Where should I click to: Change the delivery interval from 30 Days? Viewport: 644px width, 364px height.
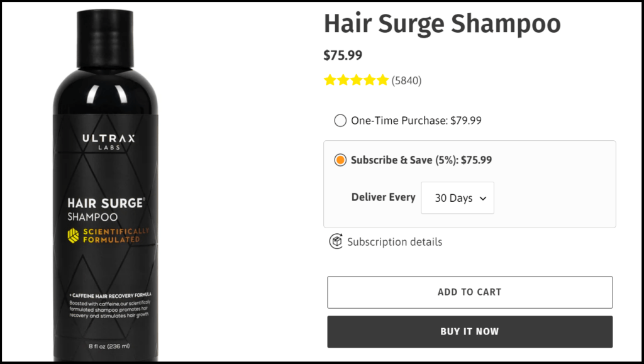(x=457, y=197)
